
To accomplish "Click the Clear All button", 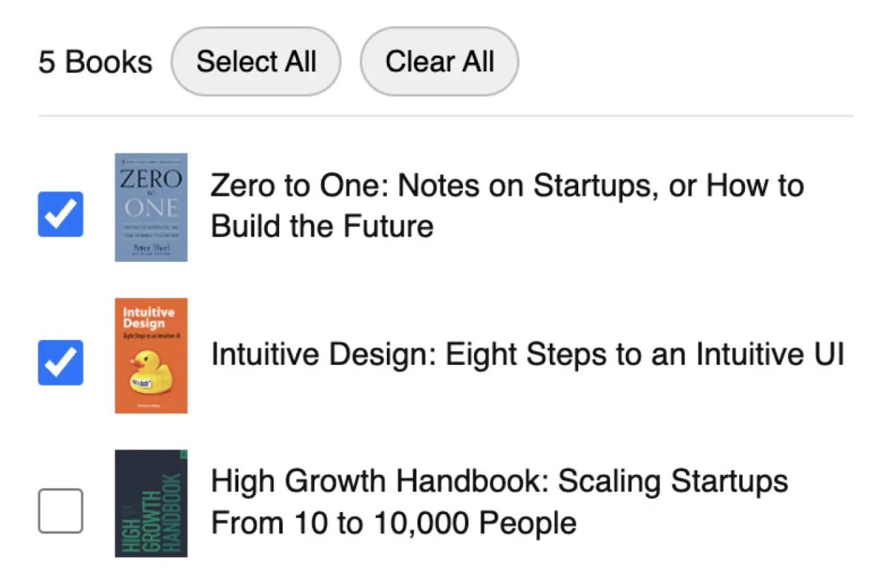I will pos(439,62).
